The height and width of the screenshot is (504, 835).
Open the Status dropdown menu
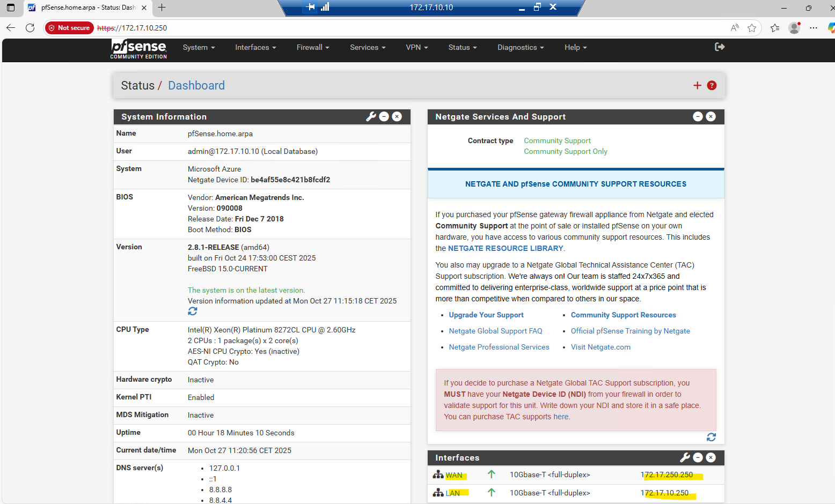point(463,47)
